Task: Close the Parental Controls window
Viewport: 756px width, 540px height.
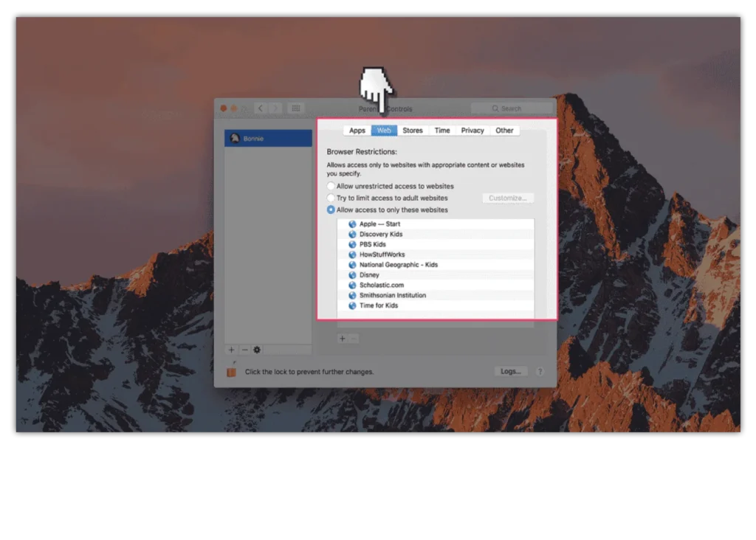Action: pos(224,108)
